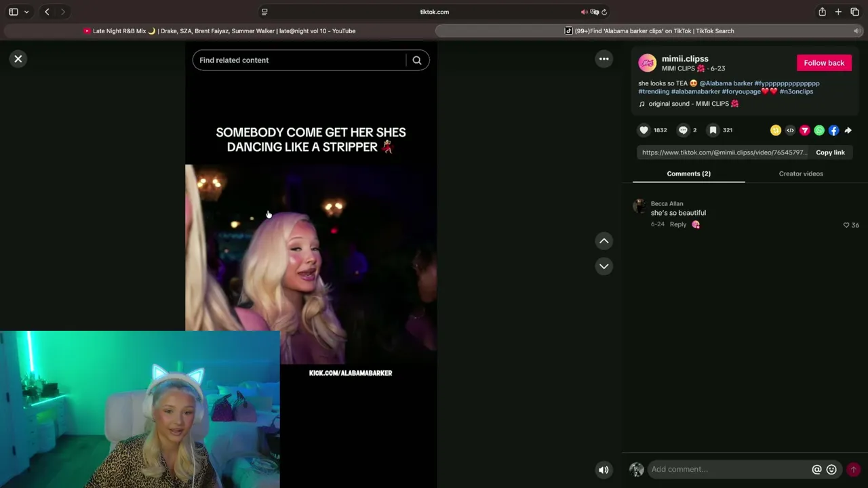Select the TikTok Search tab
Viewport: 868px width, 488px height.
point(649,30)
